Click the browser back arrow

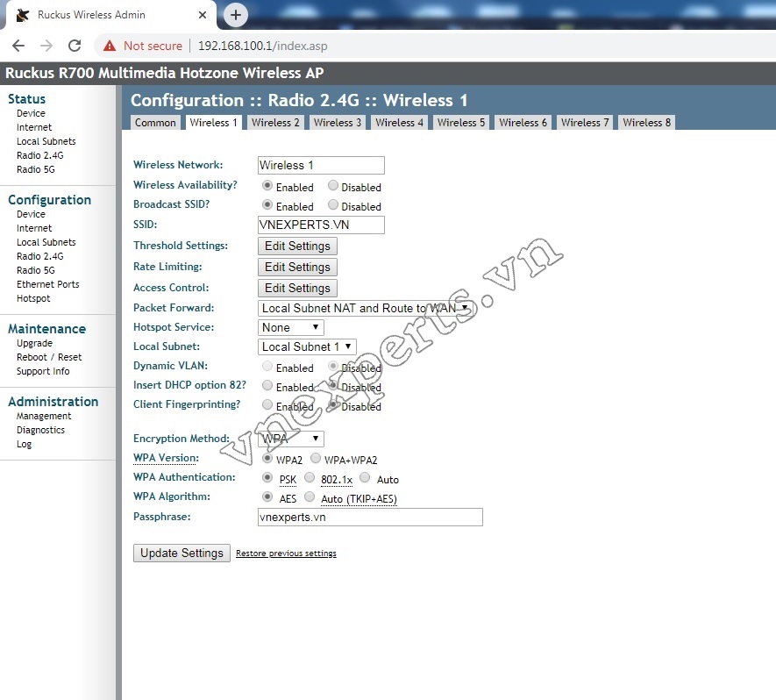(x=18, y=46)
